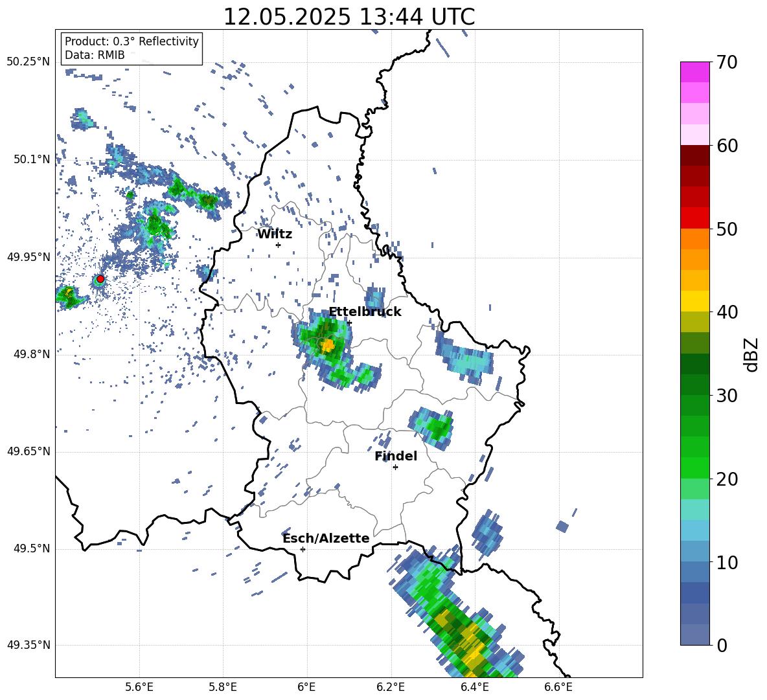The image size is (767, 700).
Task: Click the 30 colorbar tick label
Action: click(x=726, y=396)
